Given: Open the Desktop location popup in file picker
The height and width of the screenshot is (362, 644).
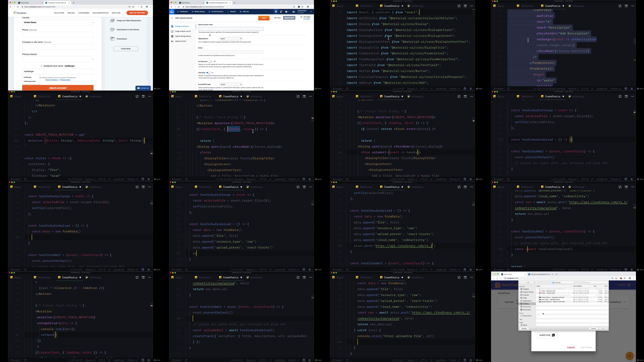Looking at the screenshot, I should click(563, 283).
